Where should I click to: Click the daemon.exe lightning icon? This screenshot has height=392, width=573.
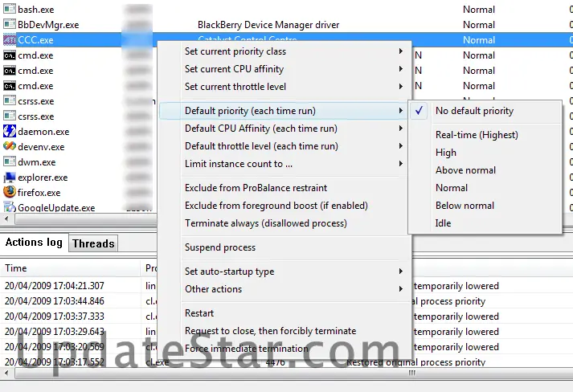tap(10, 131)
